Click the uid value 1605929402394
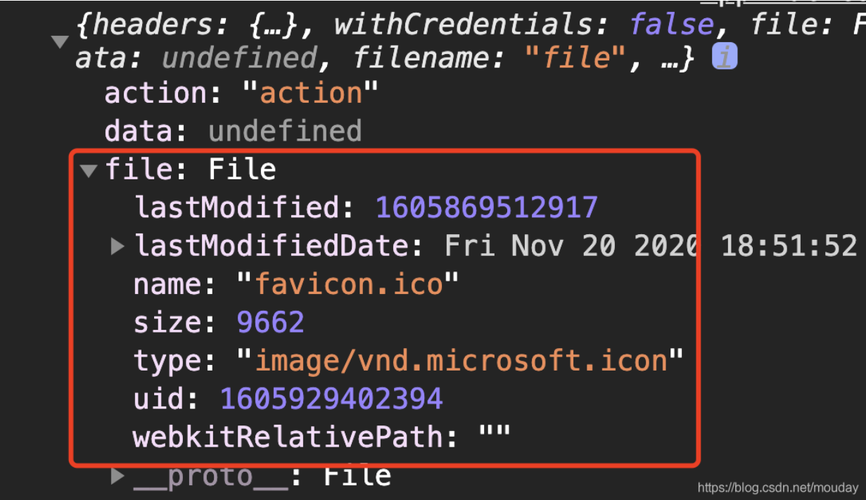866x500 pixels. pos(331,399)
